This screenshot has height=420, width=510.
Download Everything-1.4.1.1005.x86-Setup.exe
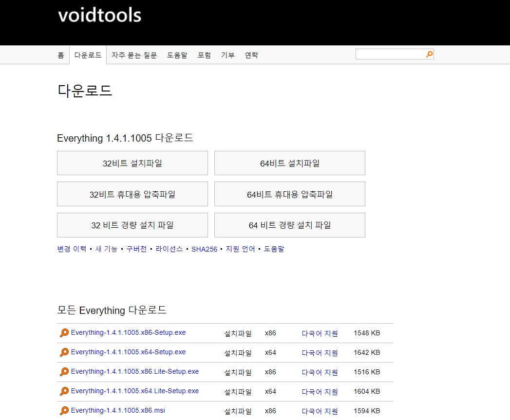click(128, 332)
